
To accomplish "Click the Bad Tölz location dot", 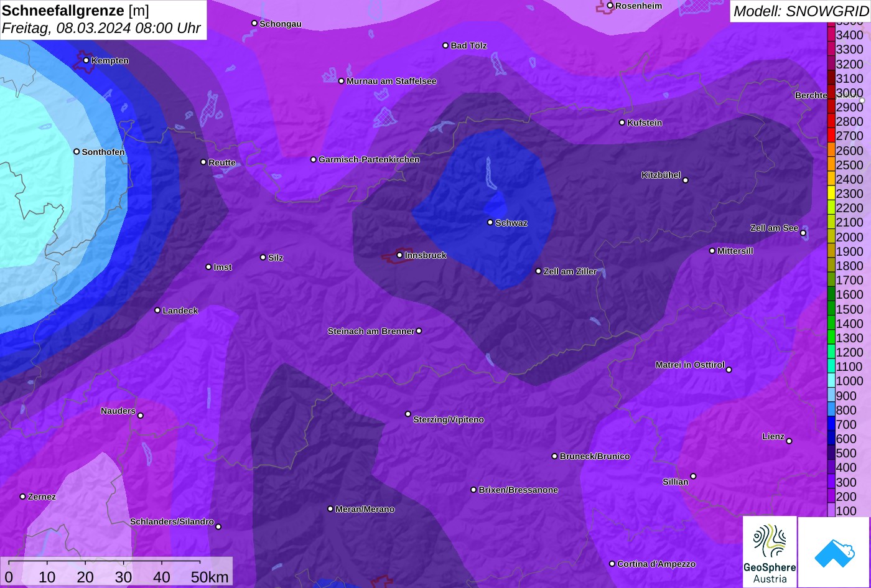I will point(445,45).
